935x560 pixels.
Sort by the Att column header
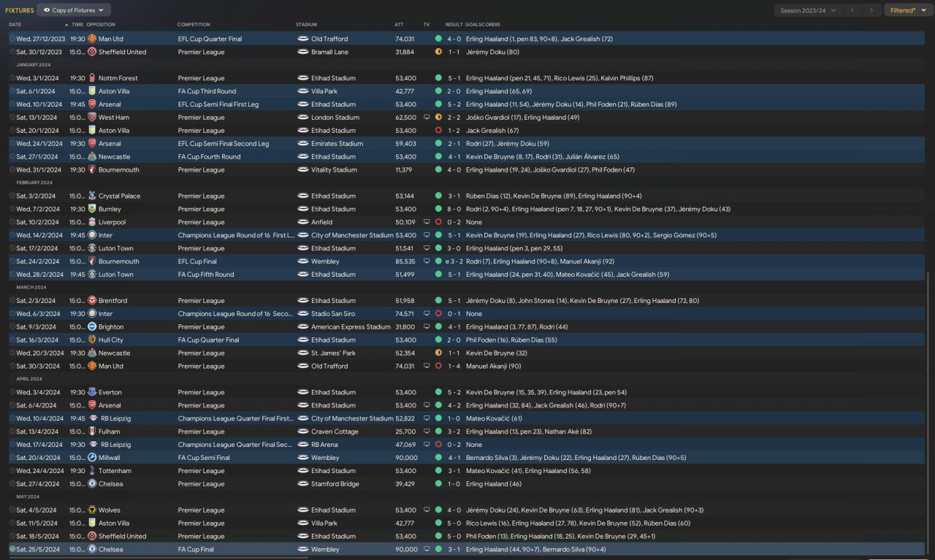click(399, 25)
